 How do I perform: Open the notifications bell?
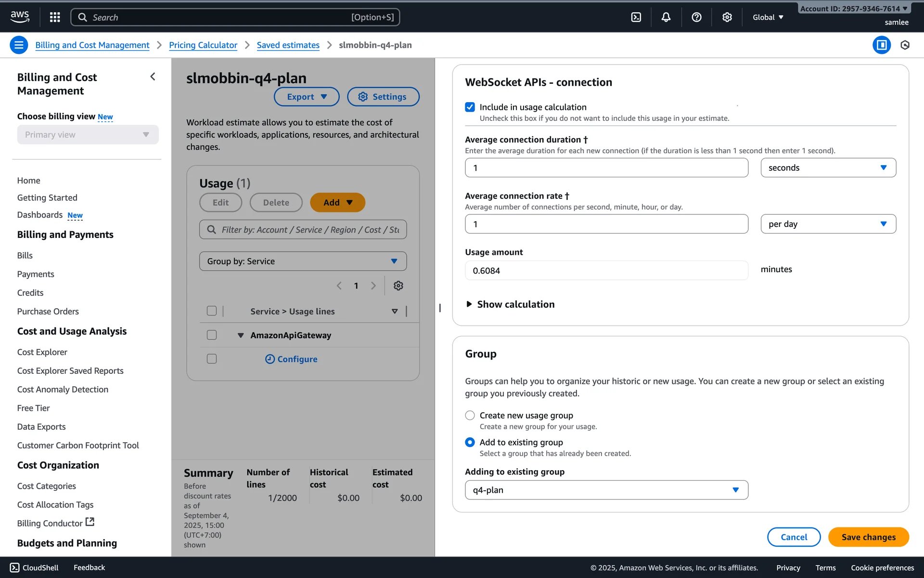(x=666, y=17)
